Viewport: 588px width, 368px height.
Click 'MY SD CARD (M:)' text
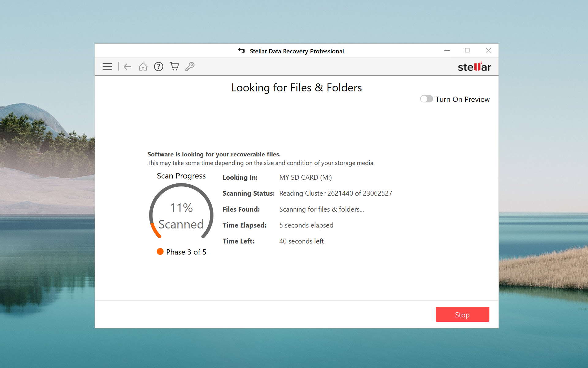[305, 177]
